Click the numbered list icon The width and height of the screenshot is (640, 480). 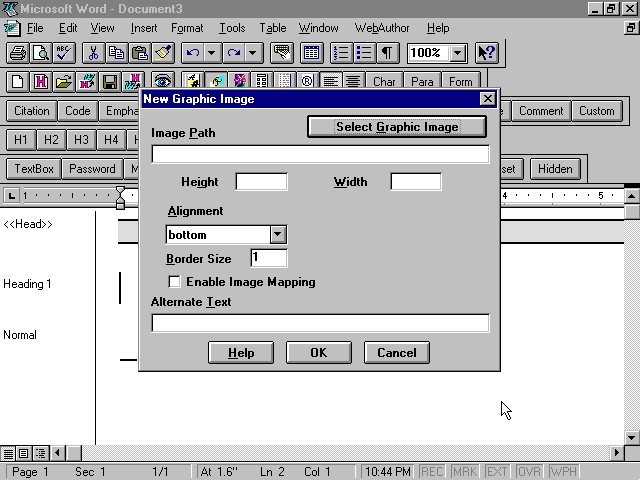(340, 53)
